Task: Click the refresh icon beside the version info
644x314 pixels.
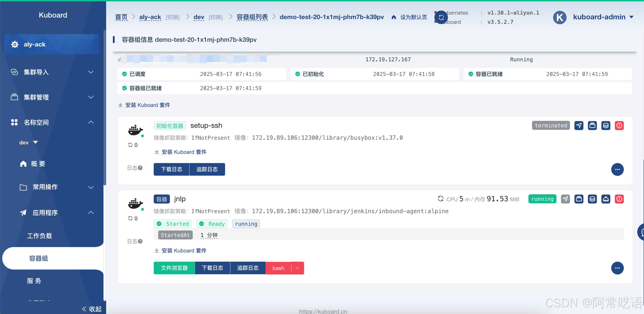Action: click(x=441, y=17)
